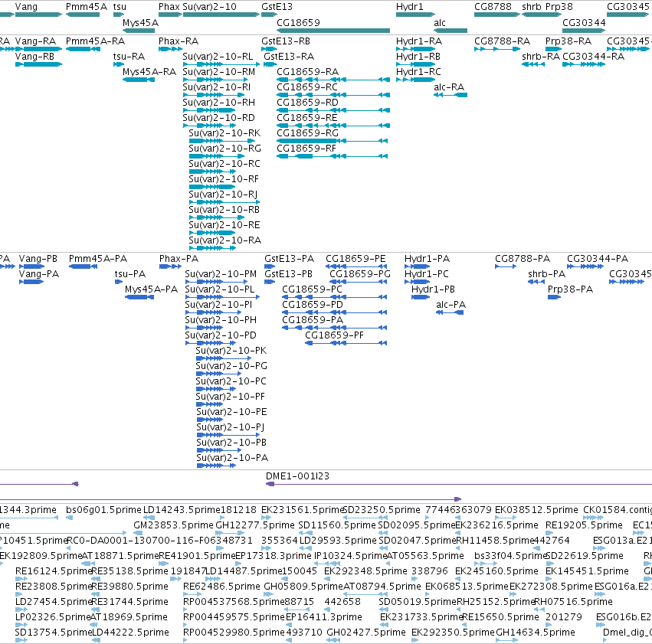Click the 'alc' gene label
The width and height of the screenshot is (652, 644).
coord(440,23)
